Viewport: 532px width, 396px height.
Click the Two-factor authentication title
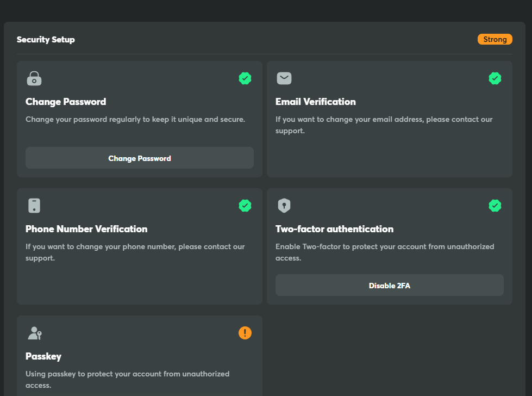pyautogui.click(x=334, y=229)
